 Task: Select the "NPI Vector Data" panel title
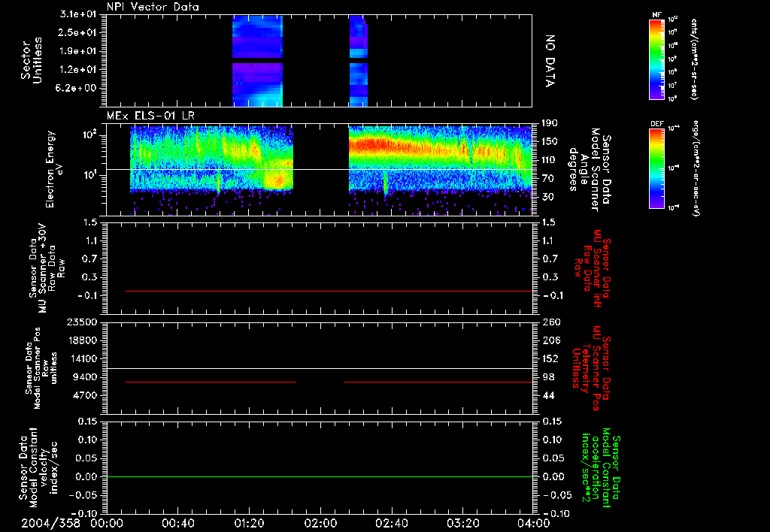(x=153, y=7)
